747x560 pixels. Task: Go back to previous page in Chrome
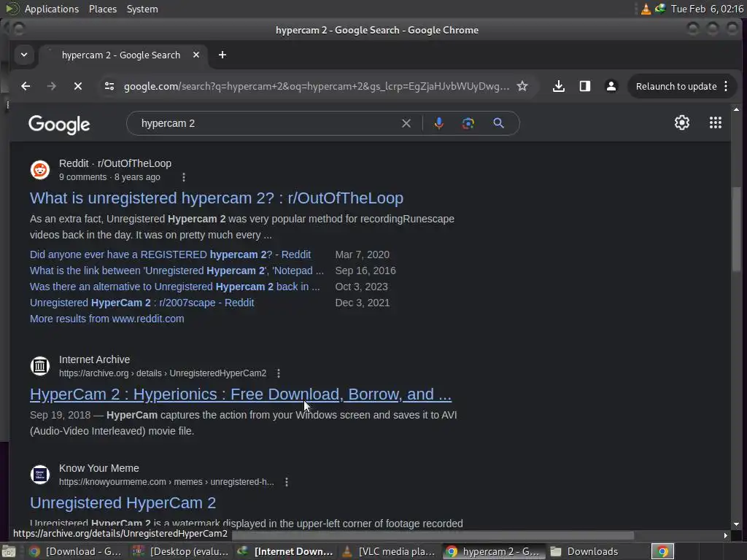[x=26, y=86]
